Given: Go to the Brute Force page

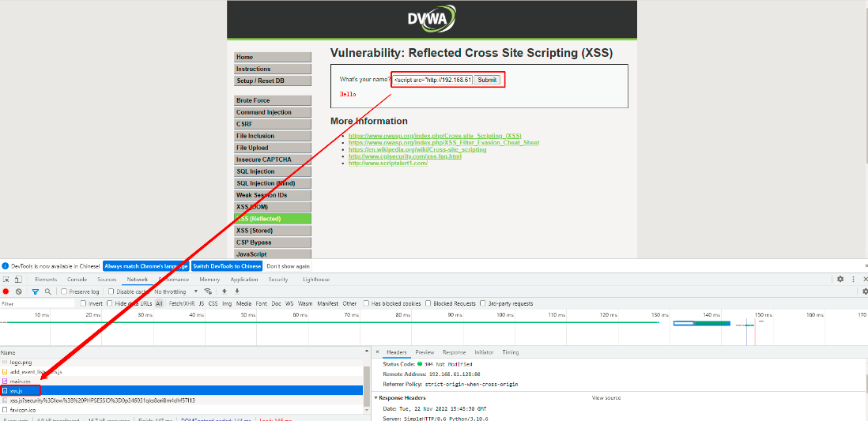Looking at the screenshot, I should coord(273,100).
